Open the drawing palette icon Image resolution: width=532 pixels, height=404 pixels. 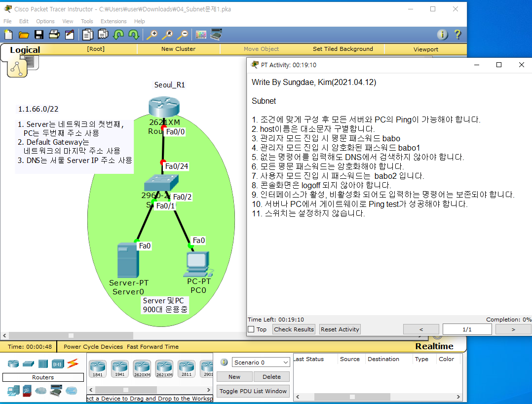click(x=201, y=35)
